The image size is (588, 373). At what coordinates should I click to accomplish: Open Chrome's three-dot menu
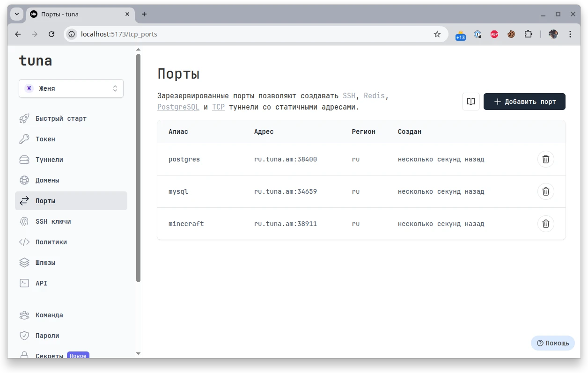click(570, 34)
